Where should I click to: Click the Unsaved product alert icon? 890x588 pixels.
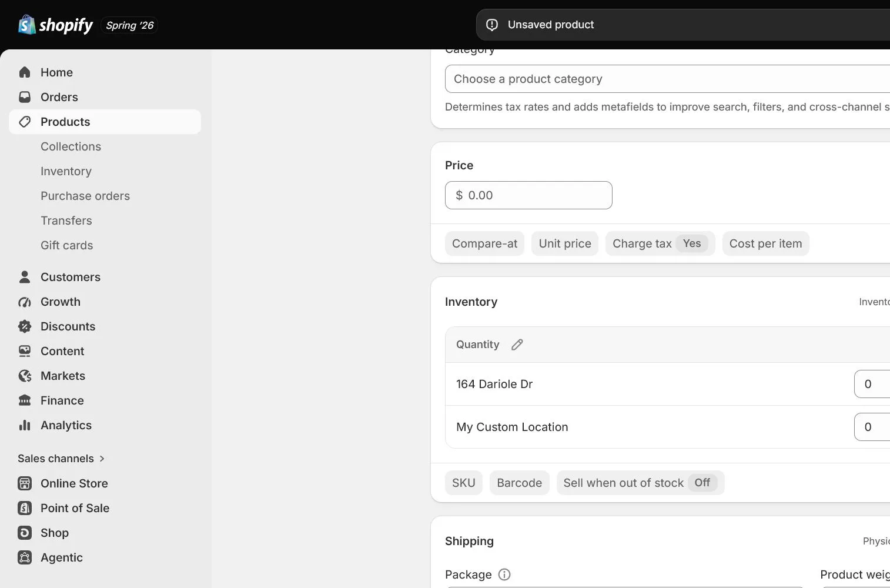492,25
